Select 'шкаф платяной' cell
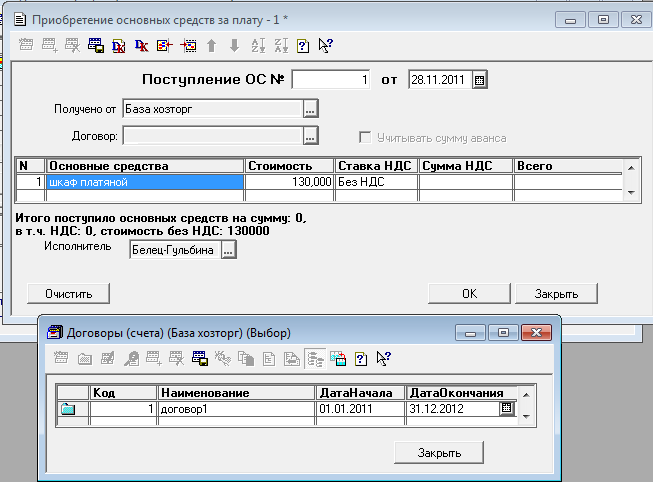The height and width of the screenshot is (482, 653). [x=145, y=182]
